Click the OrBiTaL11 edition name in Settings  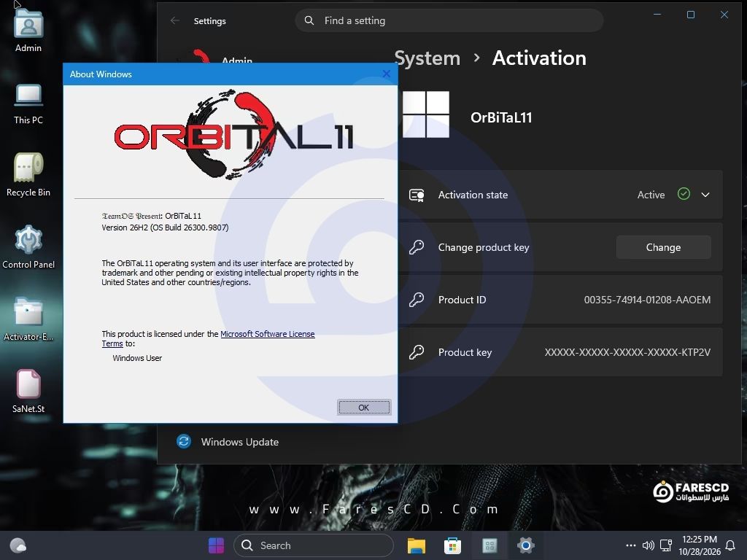pyautogui.click(x=501, y=117)
